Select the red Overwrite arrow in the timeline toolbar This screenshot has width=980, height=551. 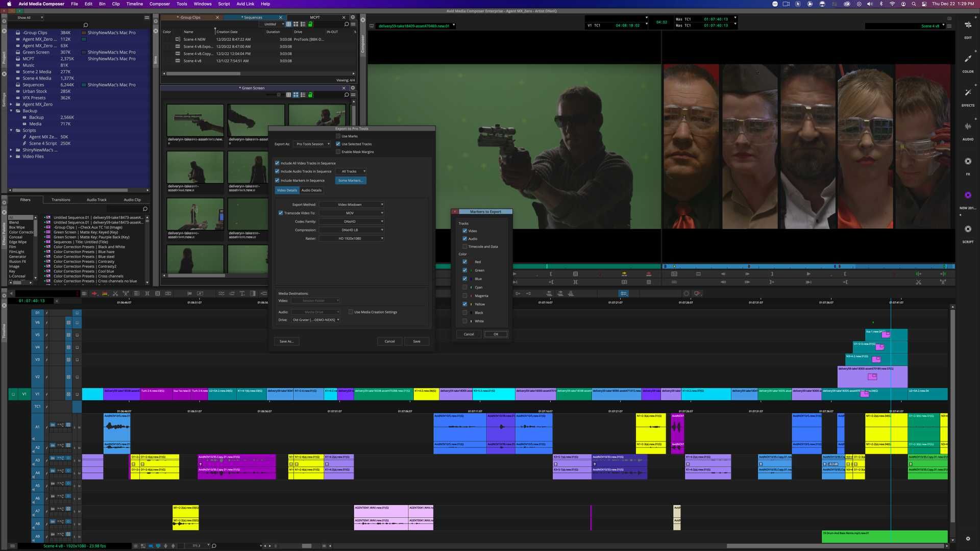pos(95,293)
